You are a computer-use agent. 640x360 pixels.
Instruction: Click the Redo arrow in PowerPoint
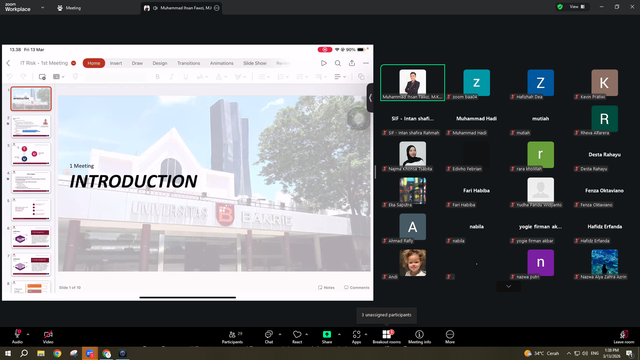pos(24,77)
